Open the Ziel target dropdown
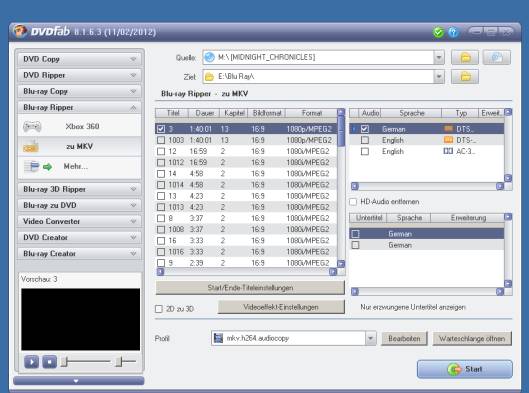 pos(439,77)
